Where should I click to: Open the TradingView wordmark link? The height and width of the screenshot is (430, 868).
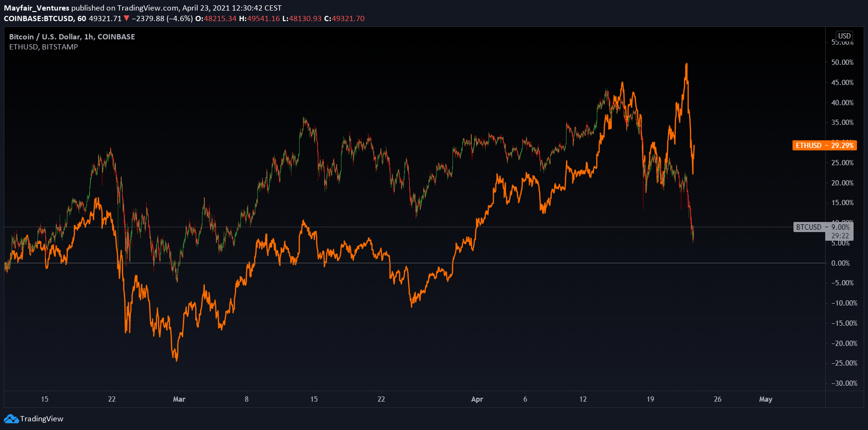[x=42, y=419]
